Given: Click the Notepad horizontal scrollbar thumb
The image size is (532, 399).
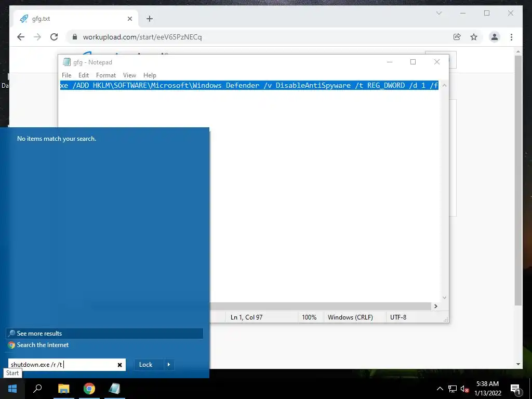Looking at the screenshot, I should pos(321,306).
